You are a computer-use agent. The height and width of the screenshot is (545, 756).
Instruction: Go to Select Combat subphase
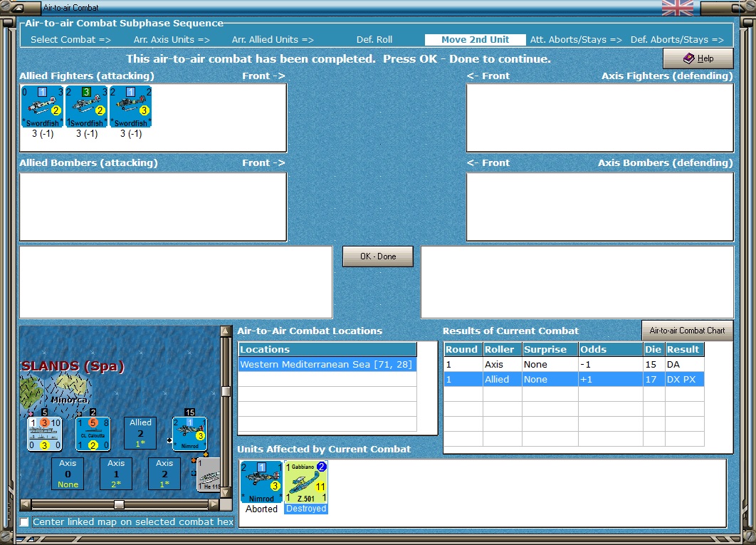pyautogui.click(x=70, y=40)
